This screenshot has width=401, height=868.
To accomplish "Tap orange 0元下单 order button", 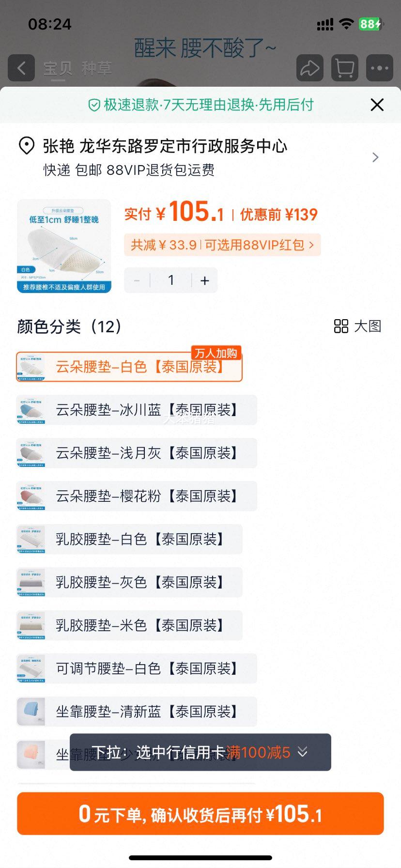I will (200, 814).
